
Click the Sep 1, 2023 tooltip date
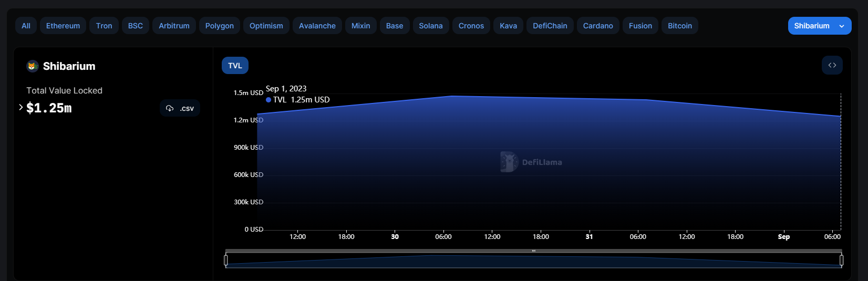tap(286, 89)
